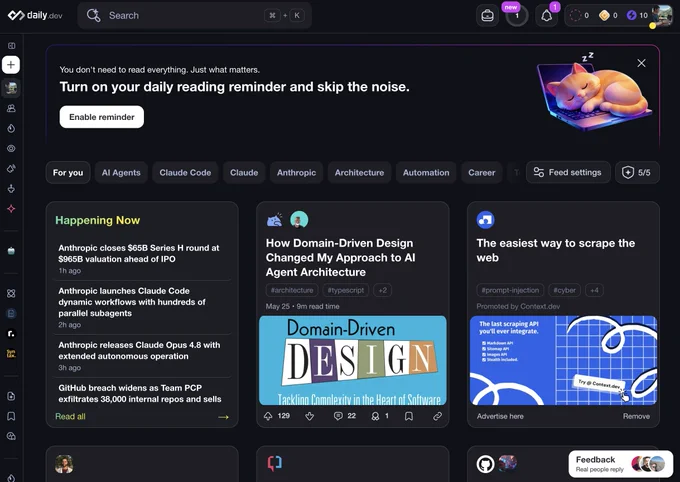680x482 pixels.
Task: Dismiss the reading reminder banner
Action: 641,63
